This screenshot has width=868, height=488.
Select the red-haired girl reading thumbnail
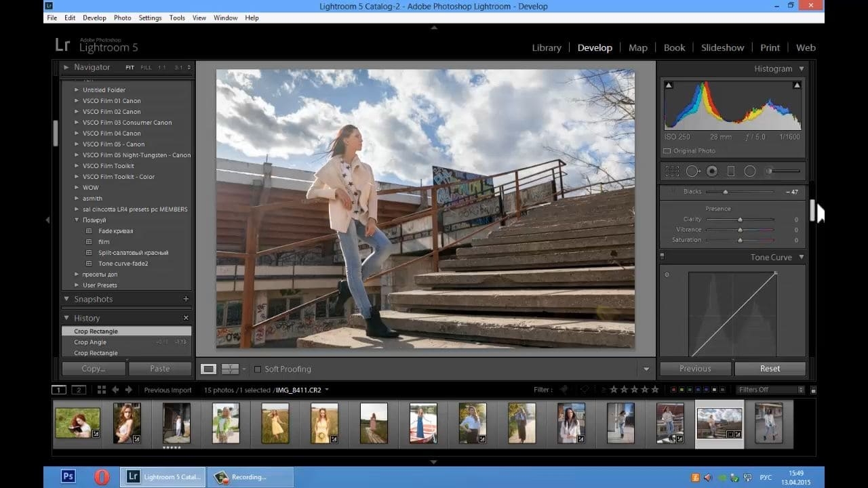click(77, 423)
